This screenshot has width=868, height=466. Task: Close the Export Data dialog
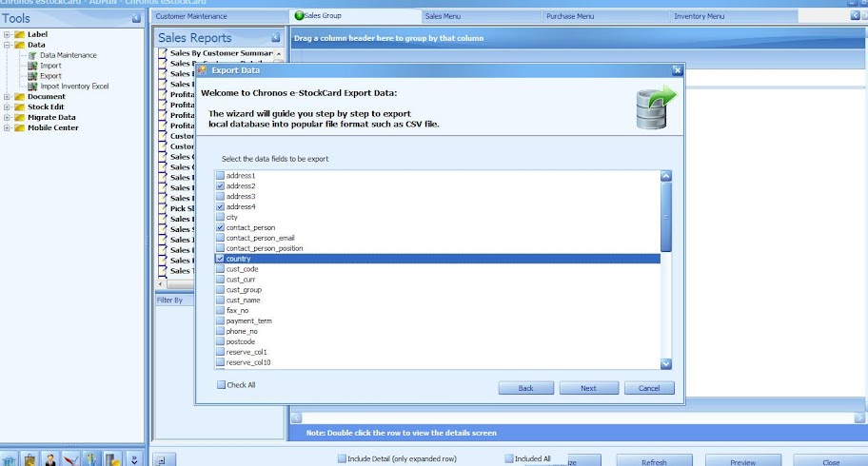[x=677, y=70]
